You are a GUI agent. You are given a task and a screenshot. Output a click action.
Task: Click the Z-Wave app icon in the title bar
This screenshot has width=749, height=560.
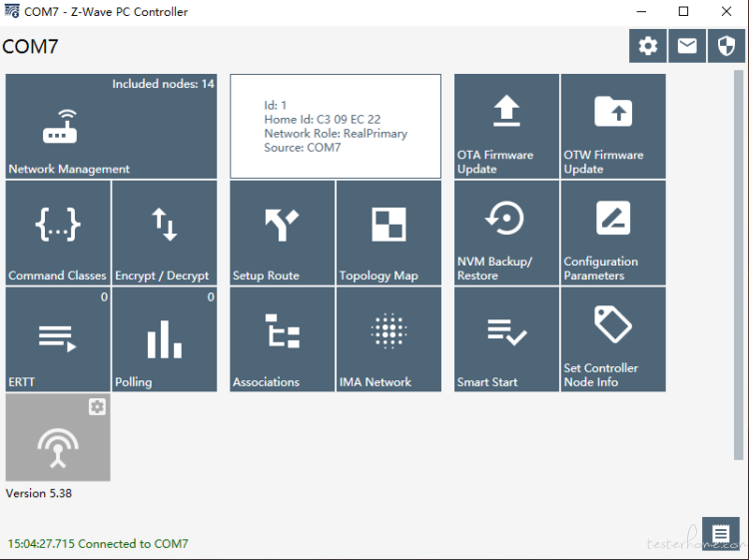point(12,11)
